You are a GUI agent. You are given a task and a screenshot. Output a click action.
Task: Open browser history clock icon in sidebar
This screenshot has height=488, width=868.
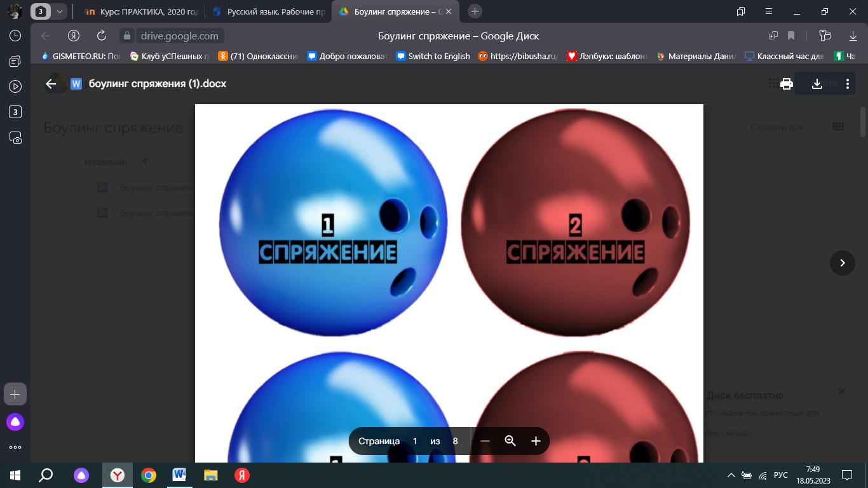point(15,36)
